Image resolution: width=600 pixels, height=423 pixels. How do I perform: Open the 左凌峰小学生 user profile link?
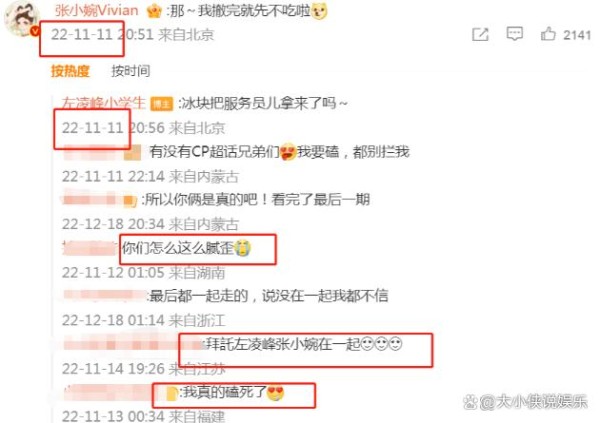[103, 103]
